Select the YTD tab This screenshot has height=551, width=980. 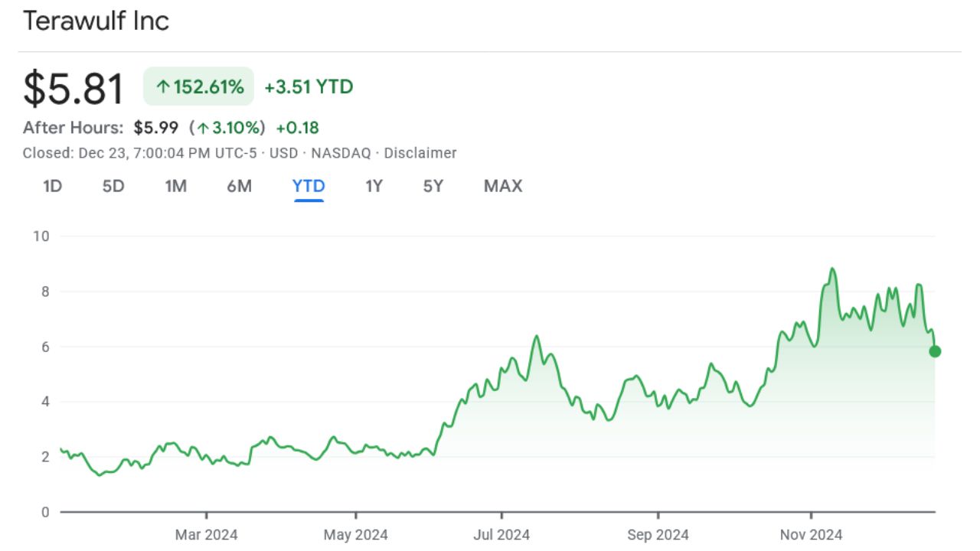pyautogui.click(x=309, y=186)
